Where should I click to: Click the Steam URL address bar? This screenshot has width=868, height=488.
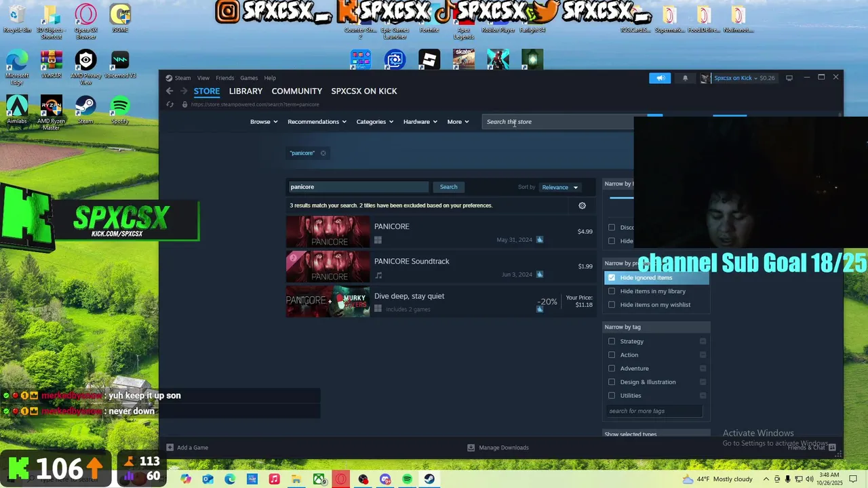[255, 104]
